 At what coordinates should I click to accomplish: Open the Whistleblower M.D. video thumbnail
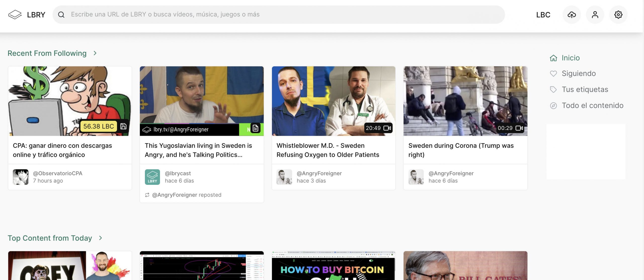334,101
